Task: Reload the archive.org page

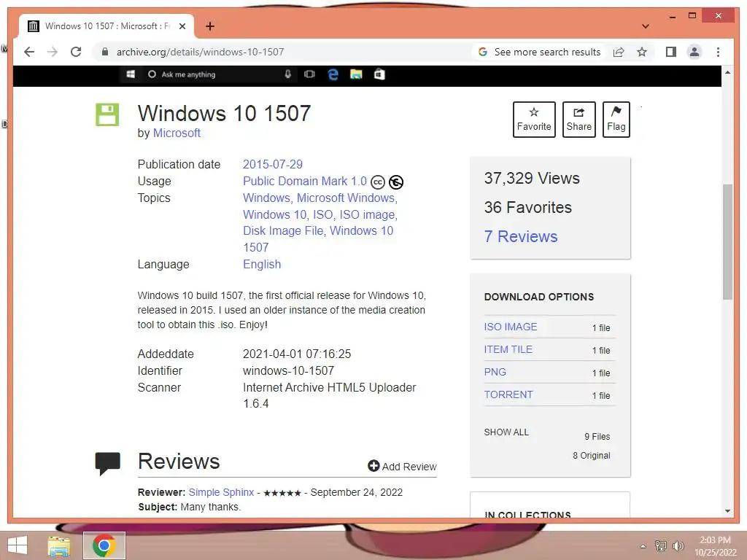Action: click(76, 52)
